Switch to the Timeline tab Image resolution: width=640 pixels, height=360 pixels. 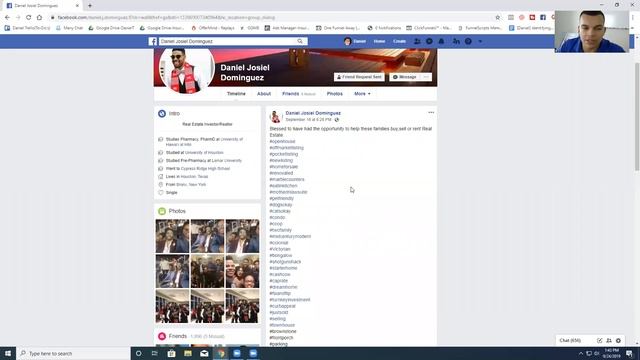(236, 93)
